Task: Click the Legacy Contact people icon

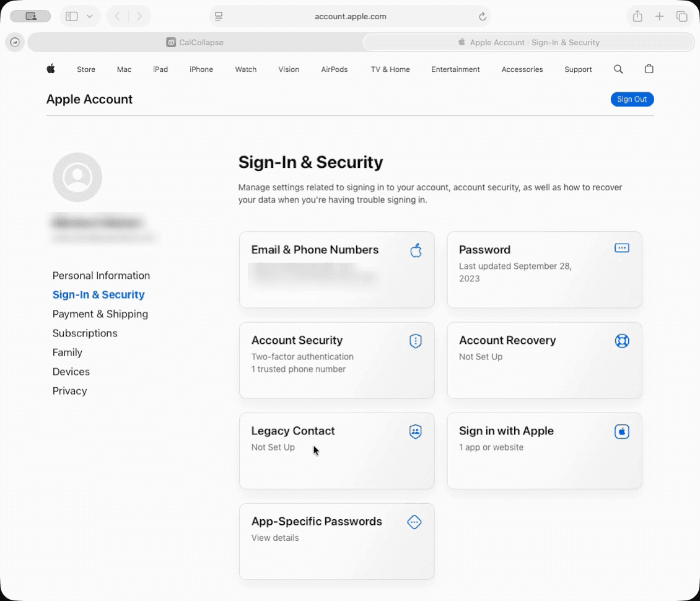Action: (x=416, y=432)
